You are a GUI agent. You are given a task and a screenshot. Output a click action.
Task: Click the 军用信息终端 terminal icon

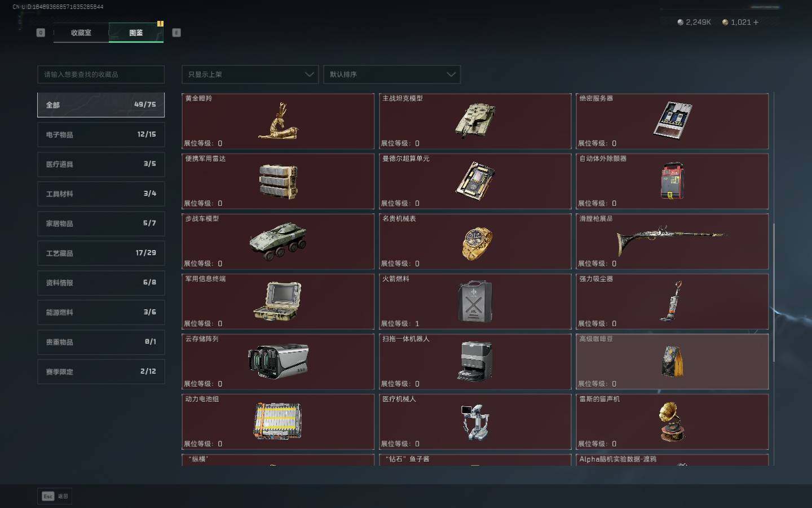point(277,301)
